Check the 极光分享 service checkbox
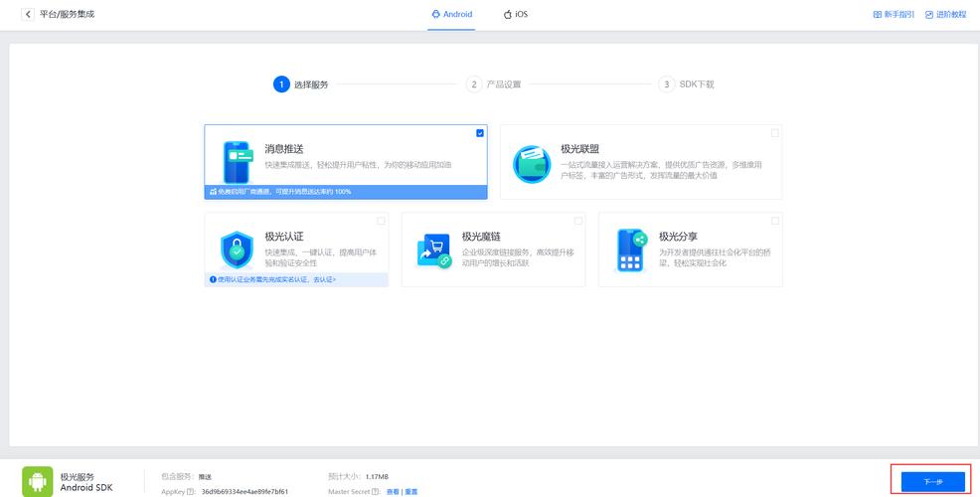The width and height of the screenshot is (980, 497). coord(775,220)
